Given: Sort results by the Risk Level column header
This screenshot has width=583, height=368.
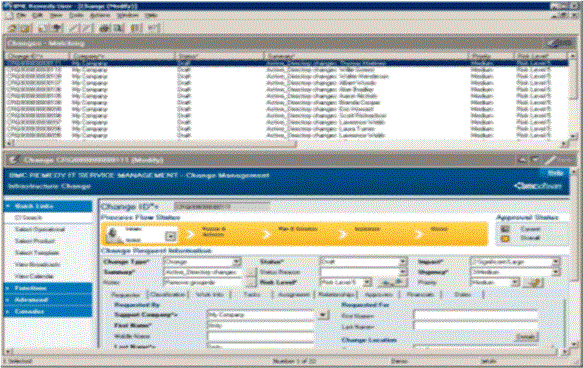Looking at the screenshot, I should (541, 56).
